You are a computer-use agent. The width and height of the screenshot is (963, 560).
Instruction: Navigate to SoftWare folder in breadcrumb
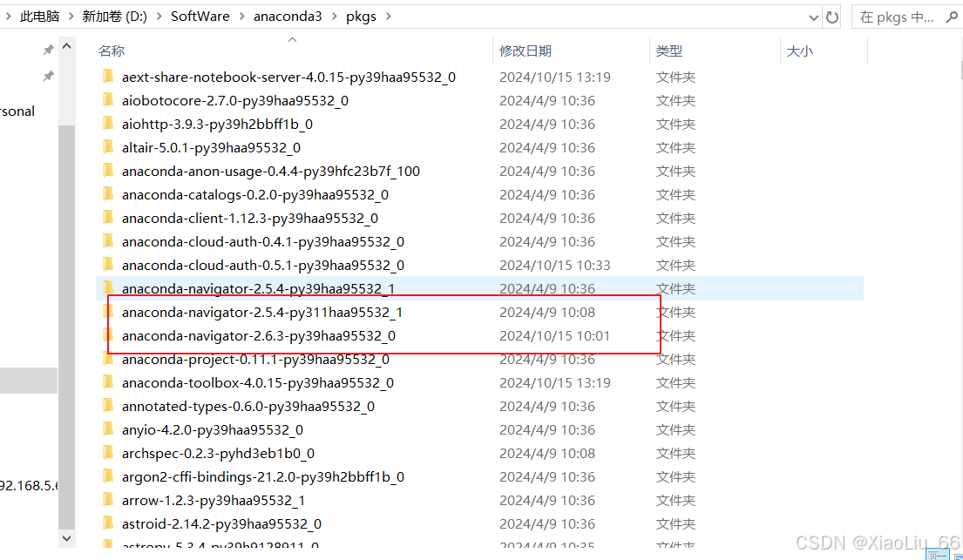(200, 17)
